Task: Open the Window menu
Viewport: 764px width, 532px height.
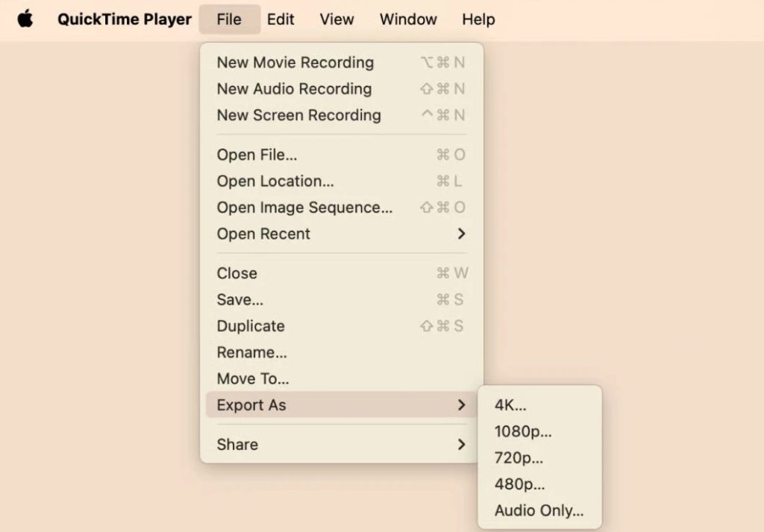Action: tap(407, 19)
